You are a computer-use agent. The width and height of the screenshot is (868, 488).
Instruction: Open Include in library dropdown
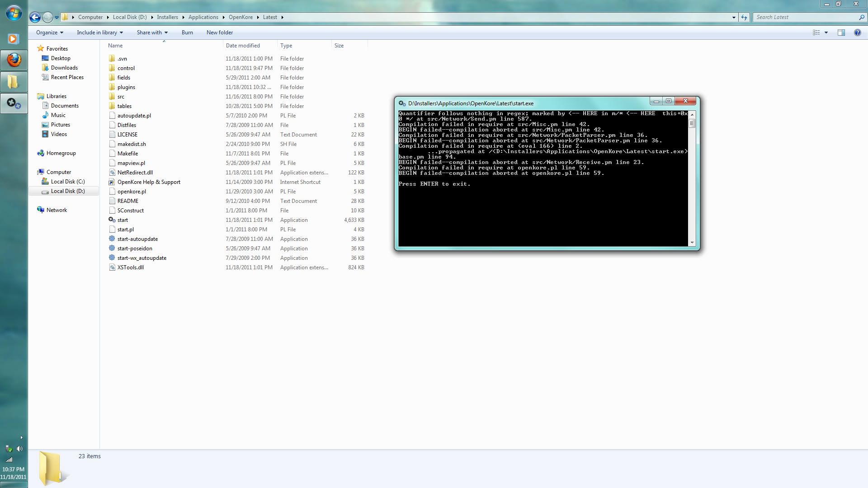100,33
